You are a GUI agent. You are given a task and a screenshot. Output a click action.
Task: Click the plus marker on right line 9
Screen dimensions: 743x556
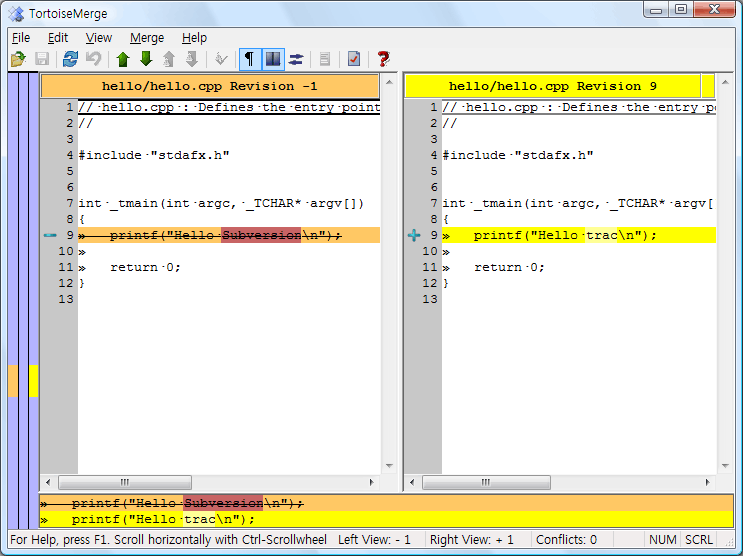[x=414, y=236]
